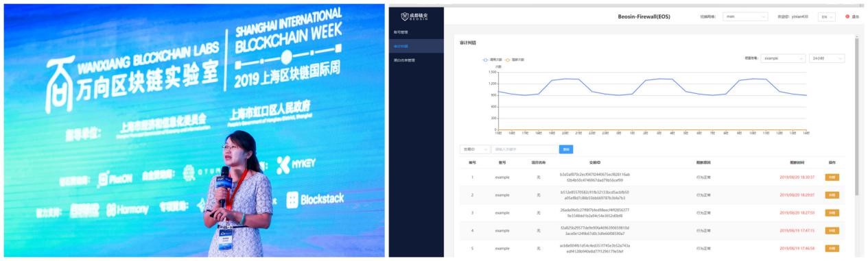Click the orange action button in row 2
The image size is (868, 261).
pyautogui.click(x=832, y=195)
